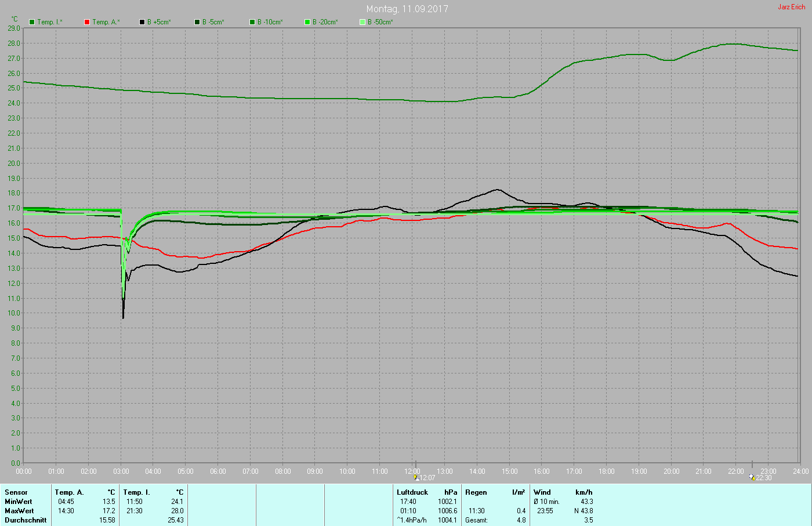Click the '°C' unit label above the y-axis
The height and width of the screenshot is (526, 812).
point(14,19)
